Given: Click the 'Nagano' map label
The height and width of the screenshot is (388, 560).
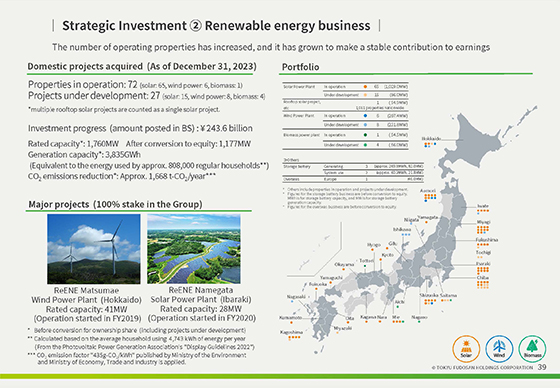Looking at the screenshot, I should (x=419, y=317).
